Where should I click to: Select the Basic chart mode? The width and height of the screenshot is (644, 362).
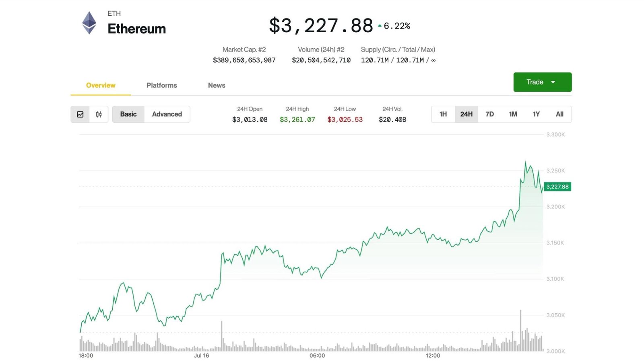(128, 114)
